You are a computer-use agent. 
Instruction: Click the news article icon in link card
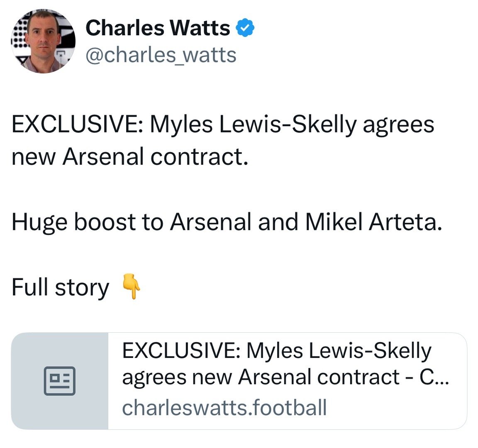point(60,380)
